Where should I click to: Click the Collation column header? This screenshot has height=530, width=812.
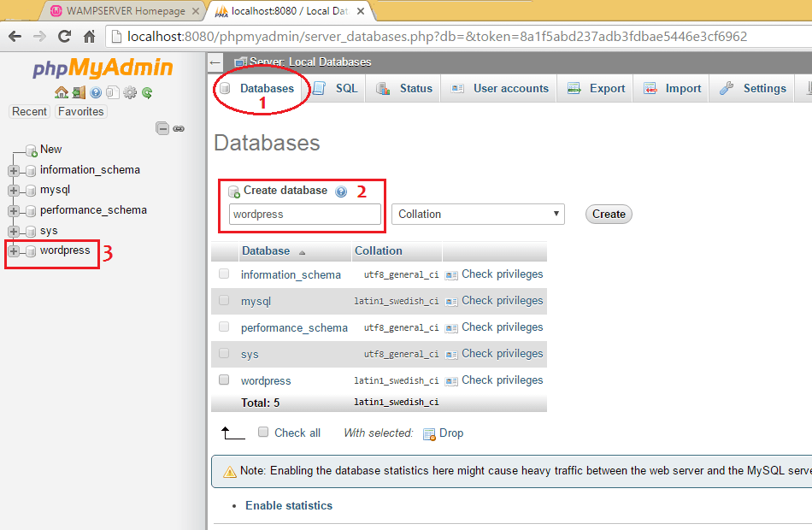point(379,250)
